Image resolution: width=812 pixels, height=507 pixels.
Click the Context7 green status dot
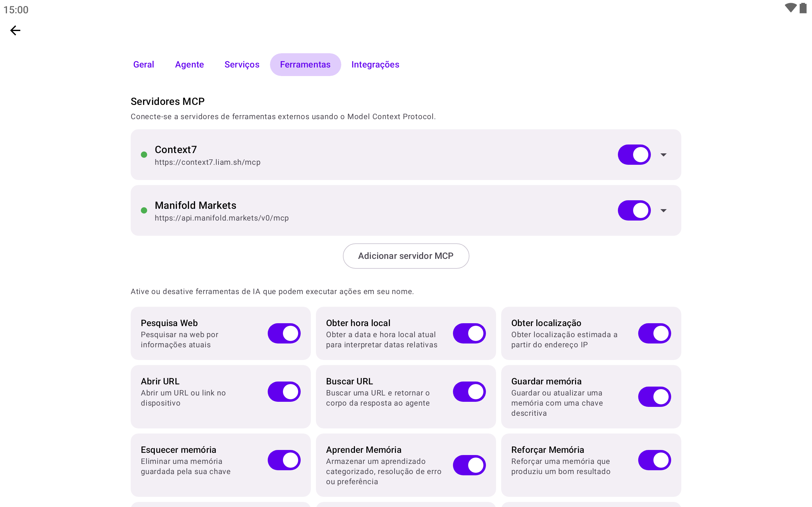144,155
